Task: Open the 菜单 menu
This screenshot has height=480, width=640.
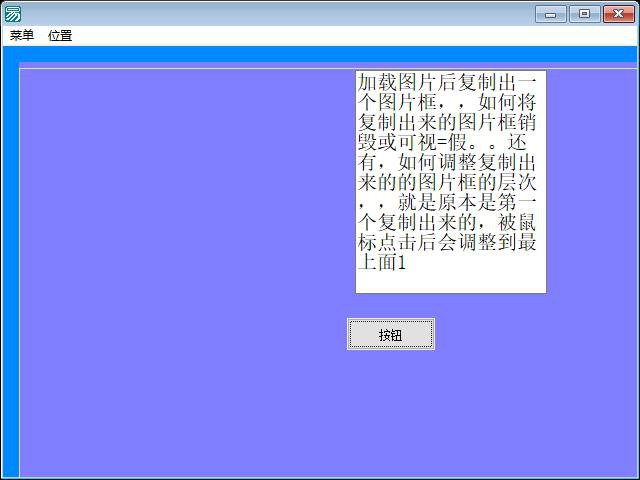Action: [22, 36]
